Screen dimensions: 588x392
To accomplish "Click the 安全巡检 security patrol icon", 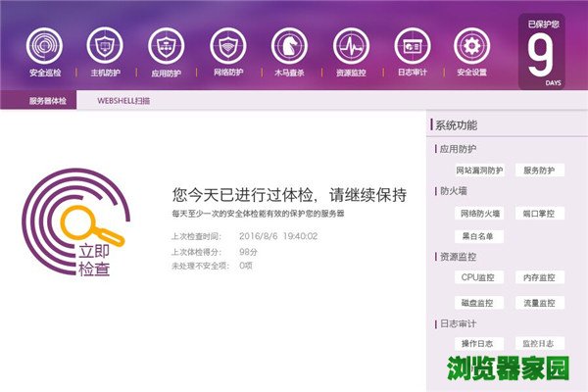I will (x=44, y=45).
